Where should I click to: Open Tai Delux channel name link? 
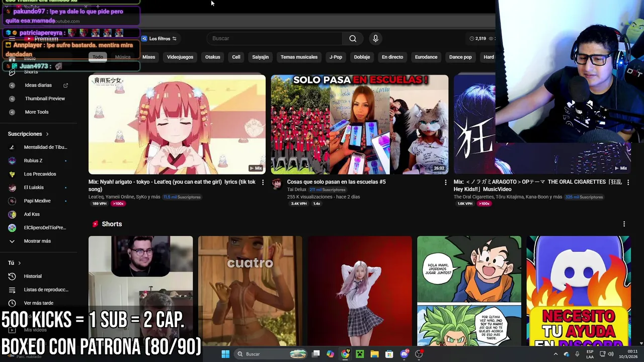(297, 190)
